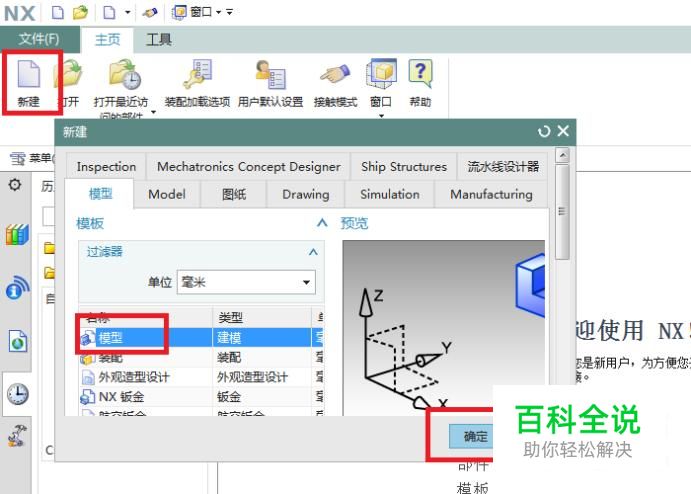
Task: Select the Simulation tab
Action: [390, 194]
